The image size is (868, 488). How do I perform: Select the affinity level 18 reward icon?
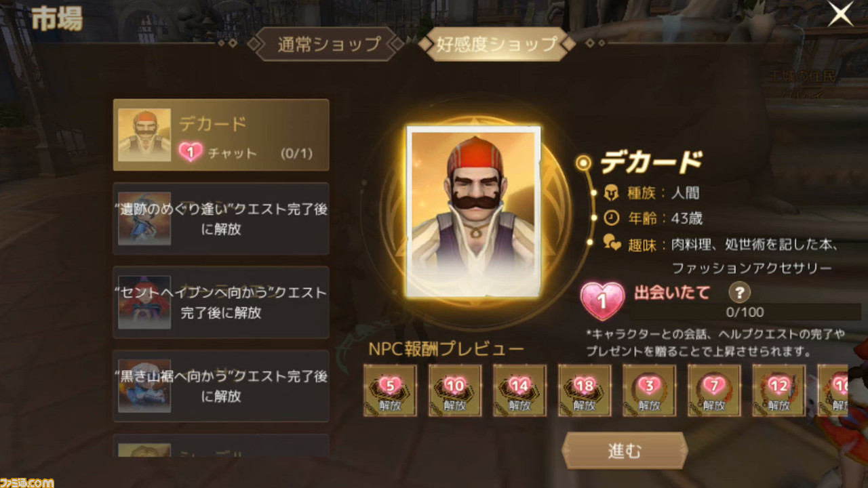click(585, 390)
